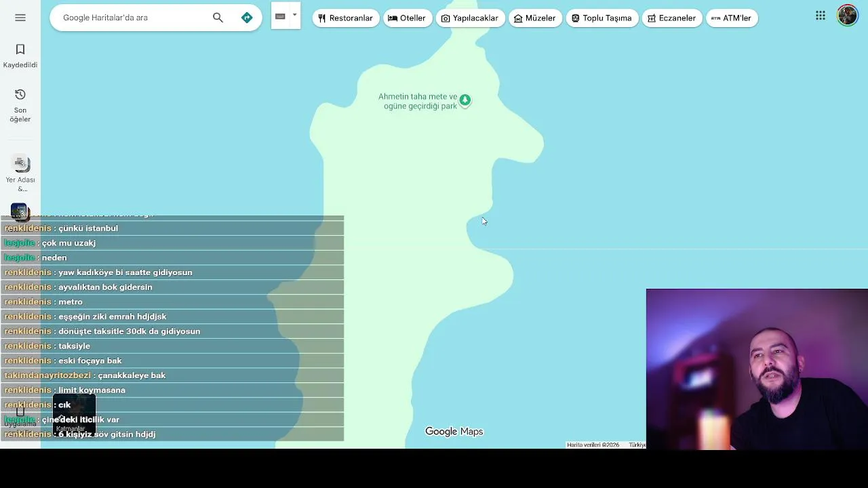Show ATM'ler on the map
This screenshot has height=488, width=868.
(732, 18)
